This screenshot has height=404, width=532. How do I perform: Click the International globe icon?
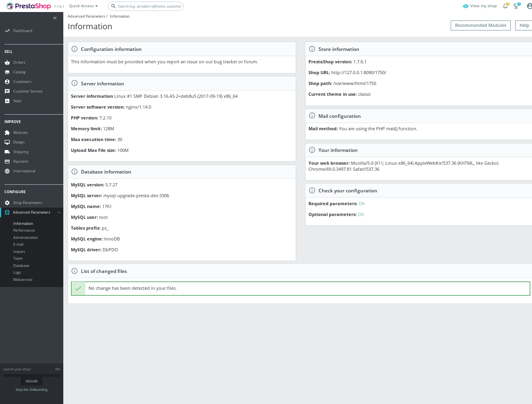click(x=7, y=171)
